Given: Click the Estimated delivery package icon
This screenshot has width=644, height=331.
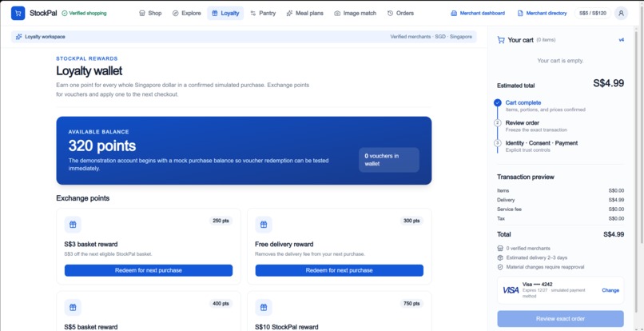Looking at the screenshot, I should click(x=500, y=257).
